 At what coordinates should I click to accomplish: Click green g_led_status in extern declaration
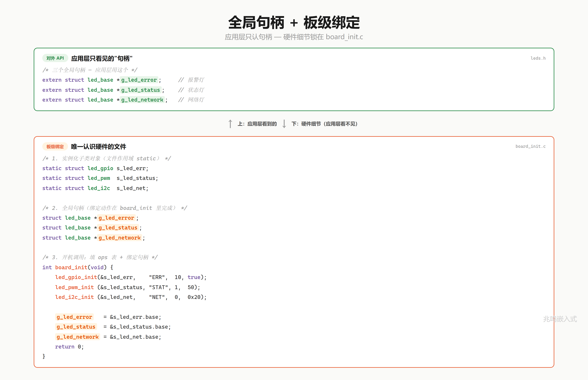pos(141,90)
